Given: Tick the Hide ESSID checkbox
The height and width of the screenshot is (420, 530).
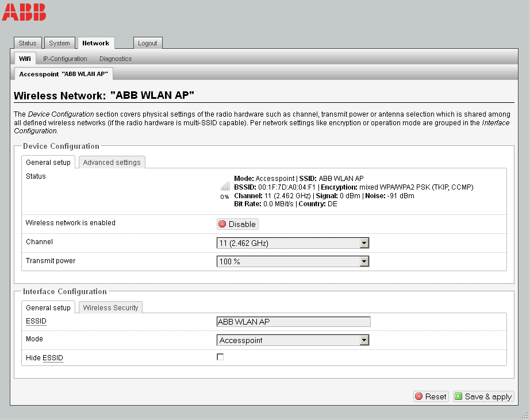Looking at the screenshot, I should click(220, 357).
